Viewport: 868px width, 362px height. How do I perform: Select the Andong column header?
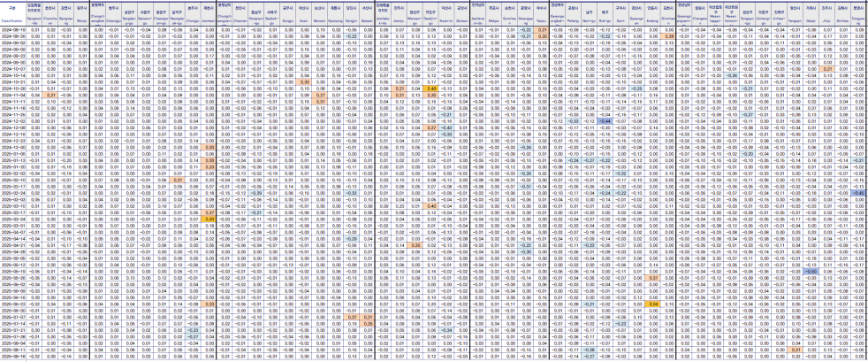coord(652,14)
